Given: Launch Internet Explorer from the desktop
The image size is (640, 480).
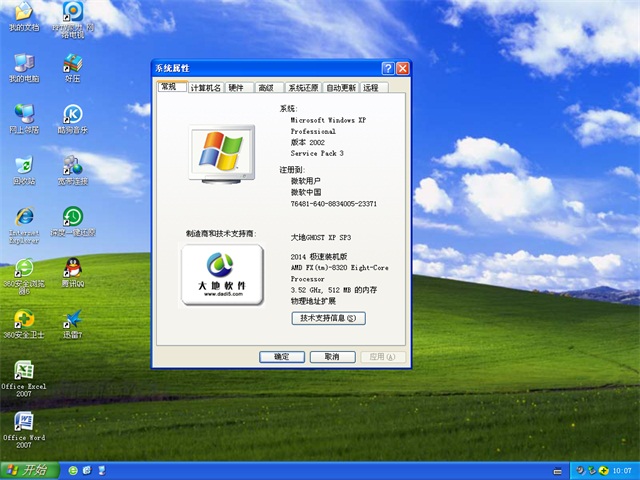Looking at the screenshot, I should click(22, 218).
